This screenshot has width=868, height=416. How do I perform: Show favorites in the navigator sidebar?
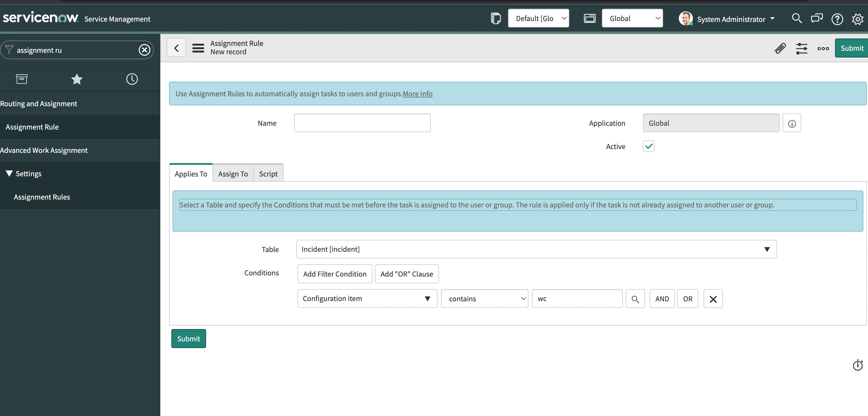tap(77, 79)
